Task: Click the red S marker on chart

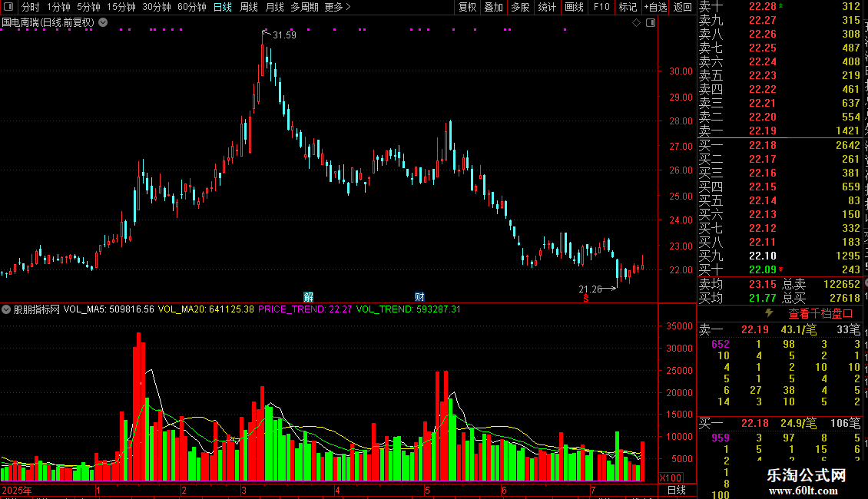Action: pos(585,299)
